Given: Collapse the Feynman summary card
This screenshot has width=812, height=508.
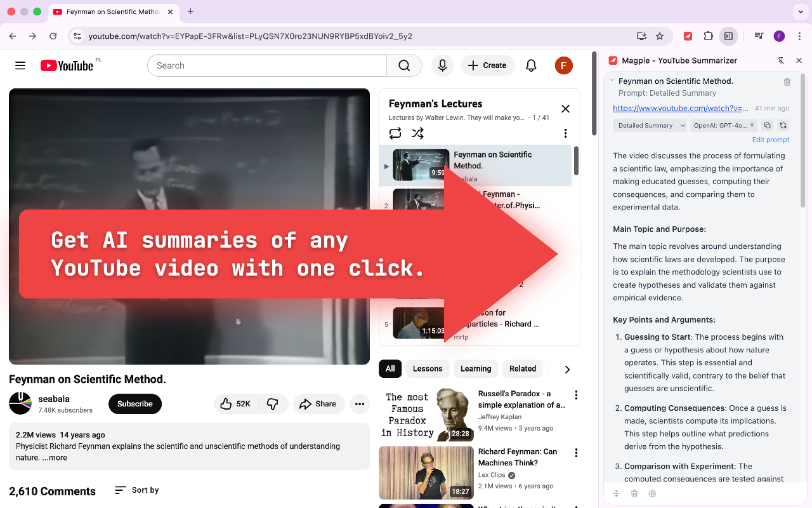Looking at the screenshot, I should click(612, 81).
